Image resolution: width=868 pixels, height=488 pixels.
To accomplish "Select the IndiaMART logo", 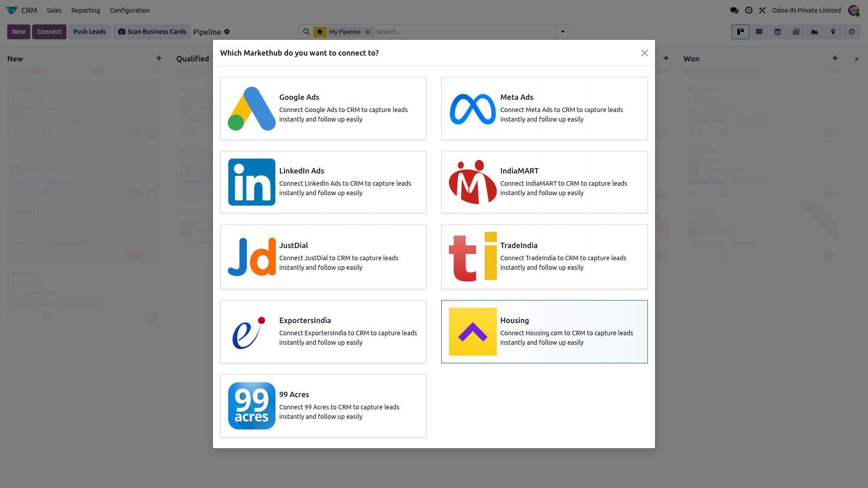I will [x=472, y=182].
